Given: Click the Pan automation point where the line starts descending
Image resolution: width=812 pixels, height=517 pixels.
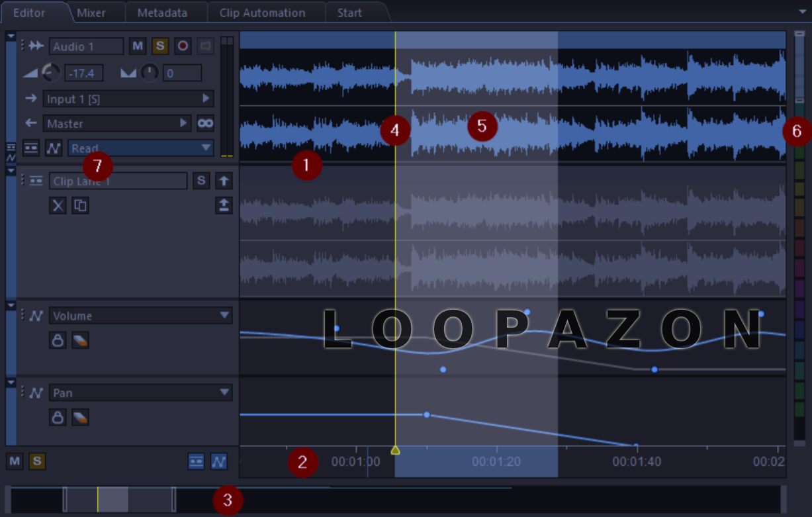Looking at the screenshot, I should [x=426, y=414].
